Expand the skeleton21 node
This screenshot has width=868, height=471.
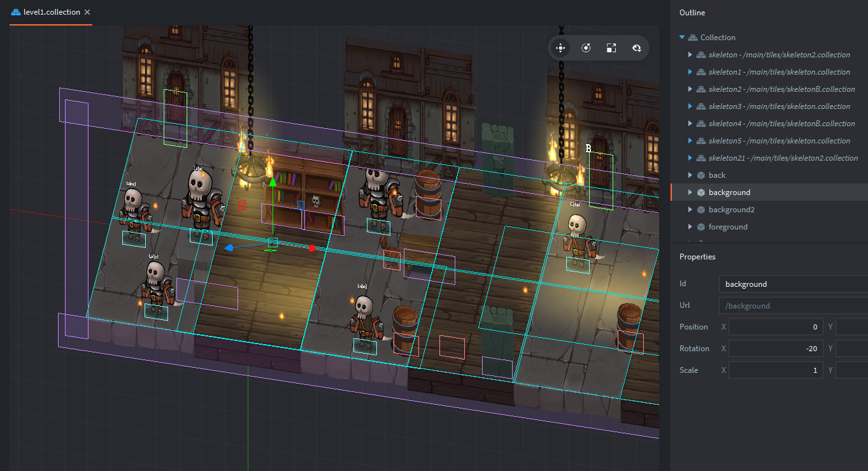coord(690,158)
